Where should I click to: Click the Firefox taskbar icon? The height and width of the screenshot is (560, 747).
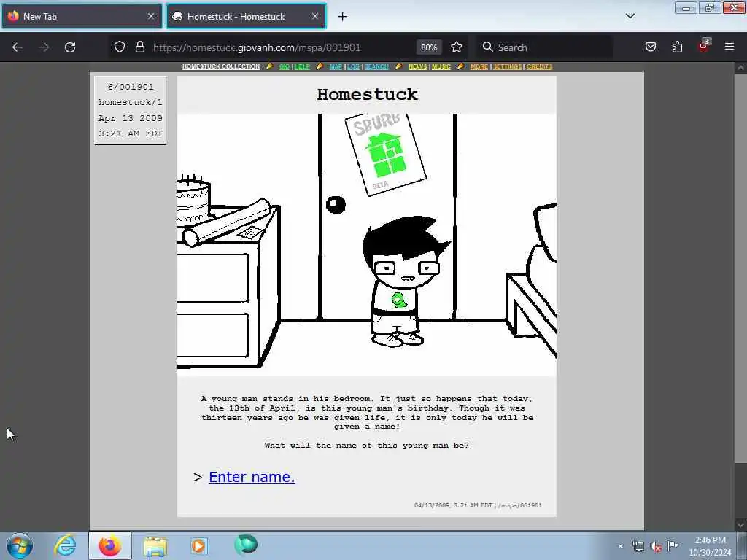pos(110,545)
